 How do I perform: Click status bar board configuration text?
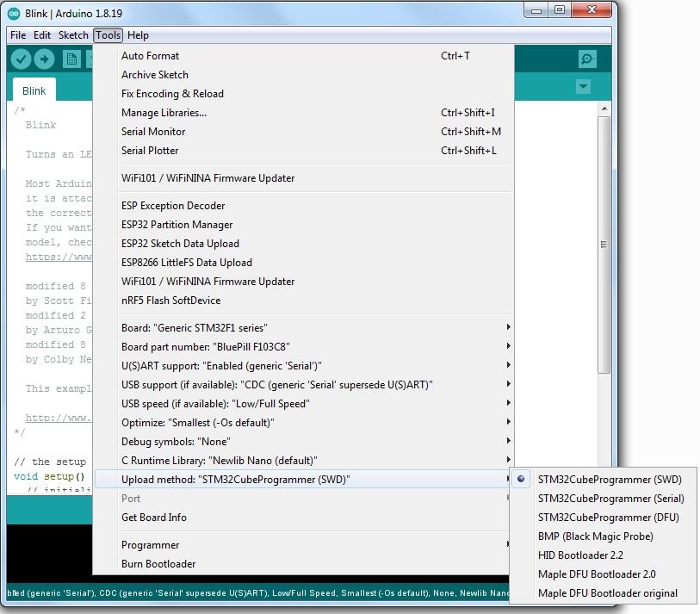[x=257, y=593]
